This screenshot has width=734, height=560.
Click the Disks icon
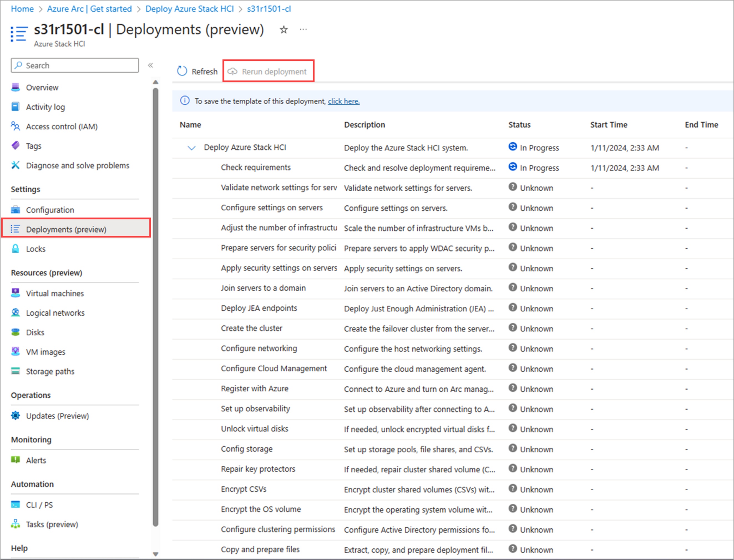click(x=15, y=332)
